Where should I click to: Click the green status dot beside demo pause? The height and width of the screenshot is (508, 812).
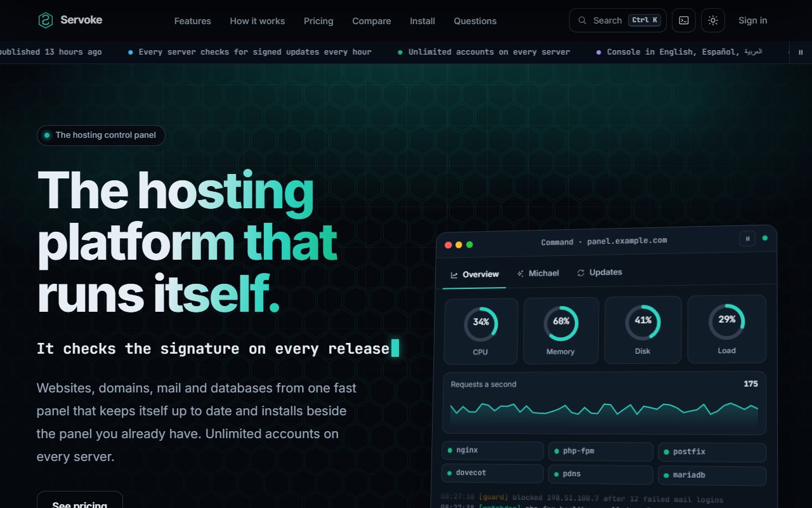[x=764, y=238]
